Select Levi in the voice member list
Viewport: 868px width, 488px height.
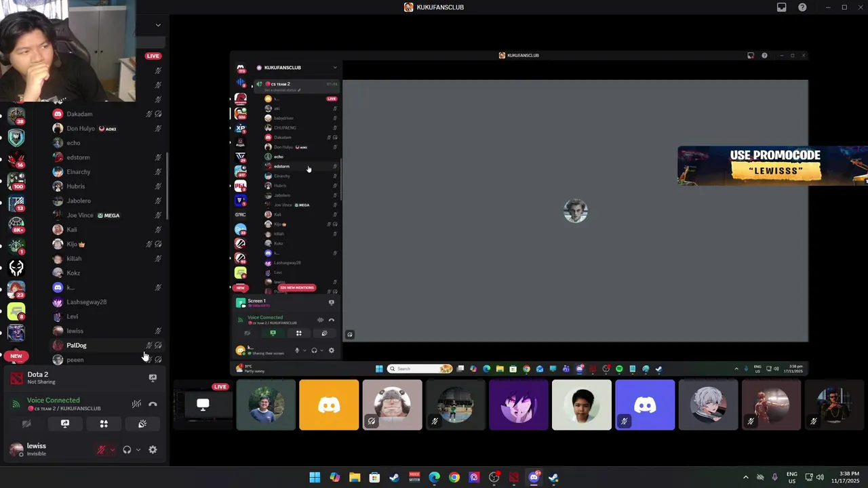pos(108,317)
